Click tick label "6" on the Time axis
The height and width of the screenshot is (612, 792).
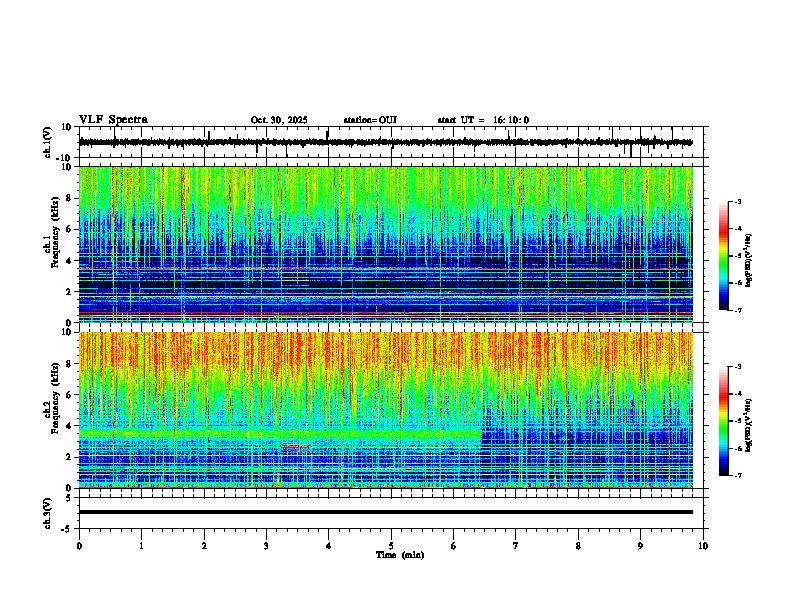453,546
